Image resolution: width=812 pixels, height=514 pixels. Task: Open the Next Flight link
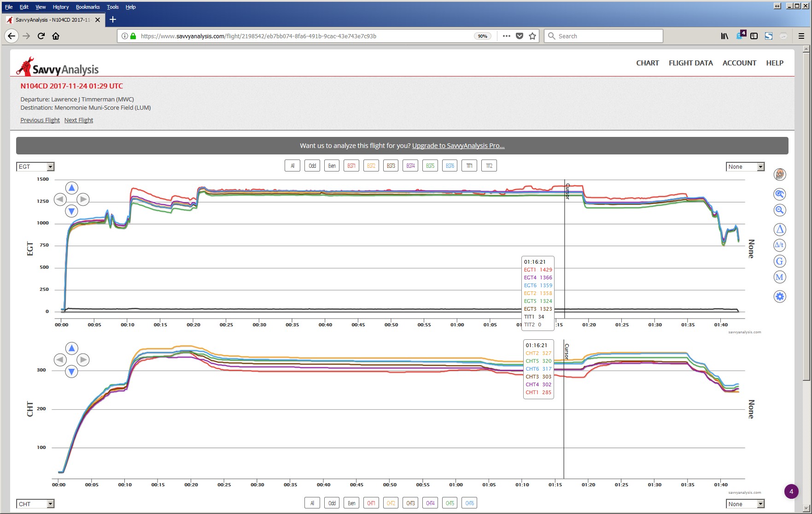coord(79,120)
